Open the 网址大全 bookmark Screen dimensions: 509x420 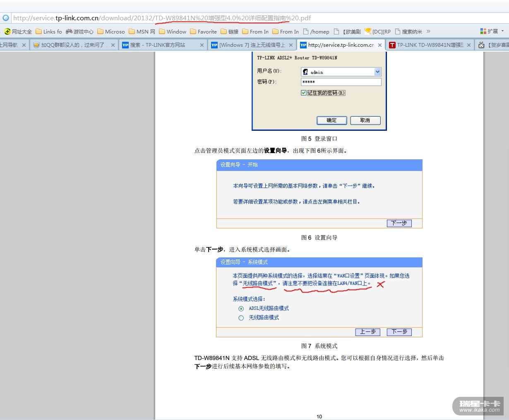point(18,31)
